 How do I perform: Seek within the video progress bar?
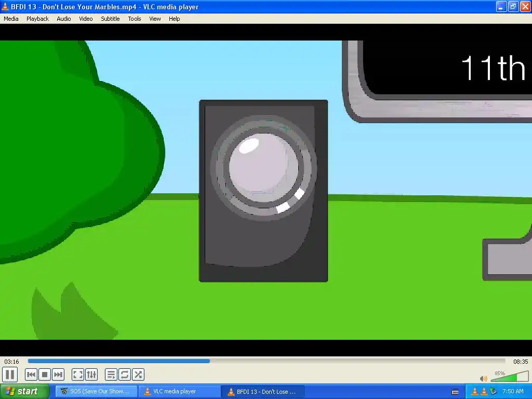point(267,361)
